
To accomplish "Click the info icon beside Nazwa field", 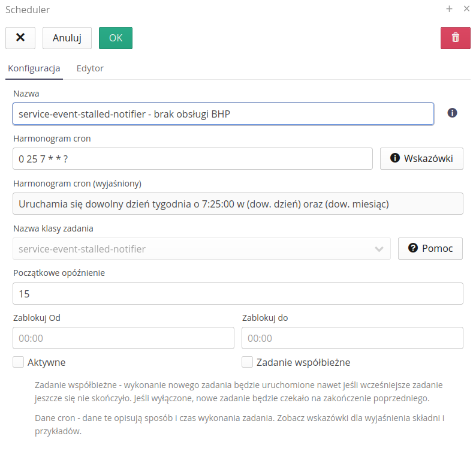I will click(453, 113).
